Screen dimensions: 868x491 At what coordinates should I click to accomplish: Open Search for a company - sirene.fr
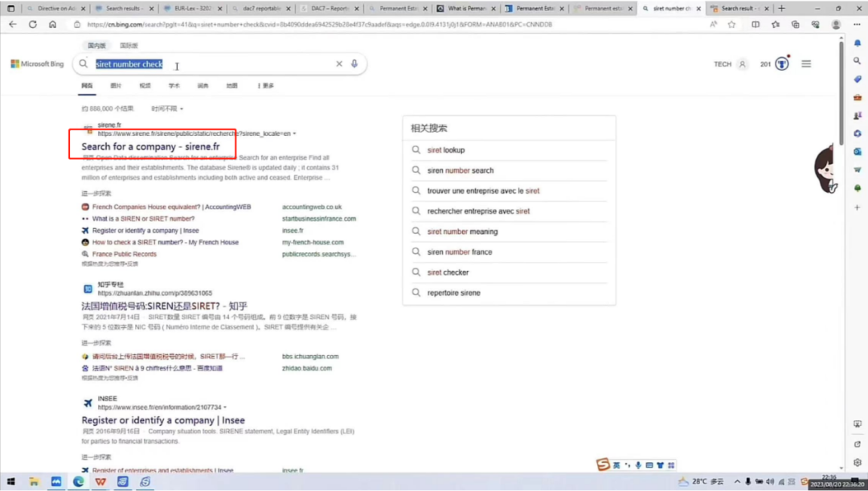[x=150, y=147]
